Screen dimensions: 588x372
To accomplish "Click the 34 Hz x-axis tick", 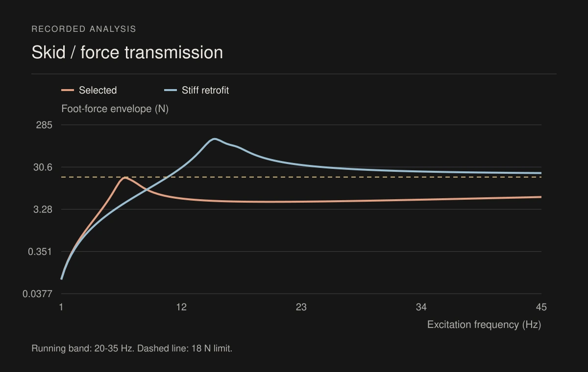I will point(421,307).
